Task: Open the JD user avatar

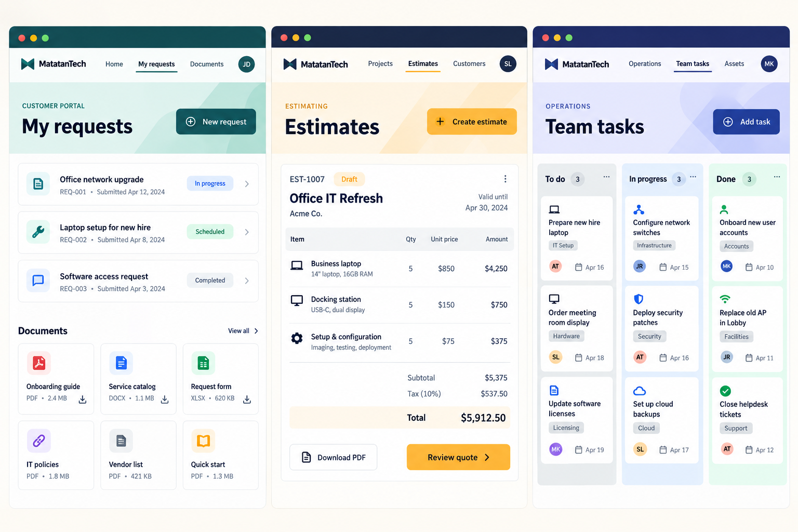Action: 247,64
